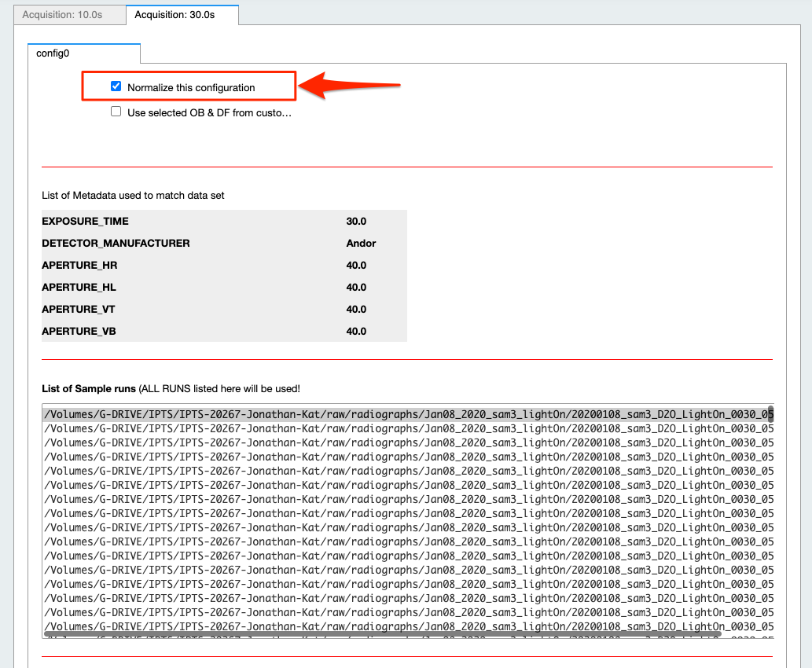Screen dimensions: 812x668
Task: Uncheck Normalize this configuration checkbox
Action: pos(116,86)
